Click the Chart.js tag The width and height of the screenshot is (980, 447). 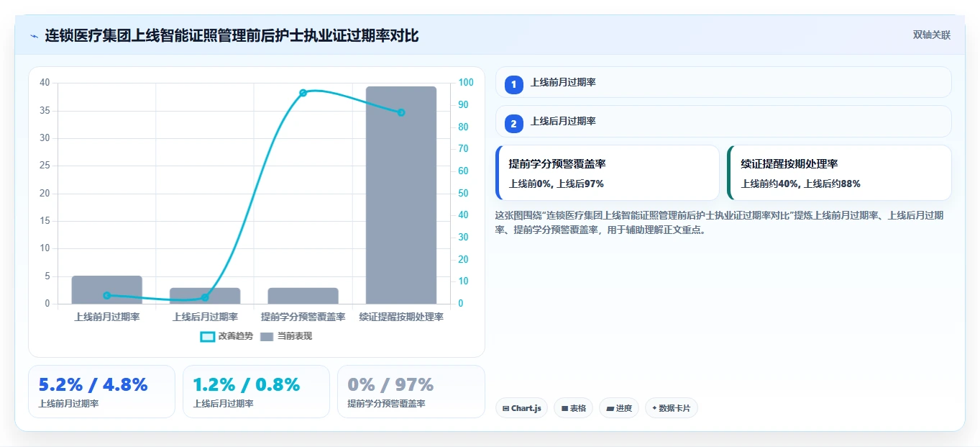coord(521,408)
